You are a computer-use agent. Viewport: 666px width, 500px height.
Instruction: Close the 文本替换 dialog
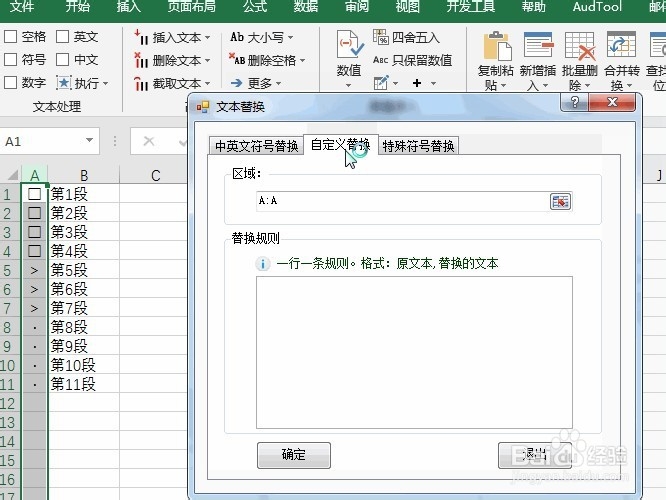[x=612, y=102]
